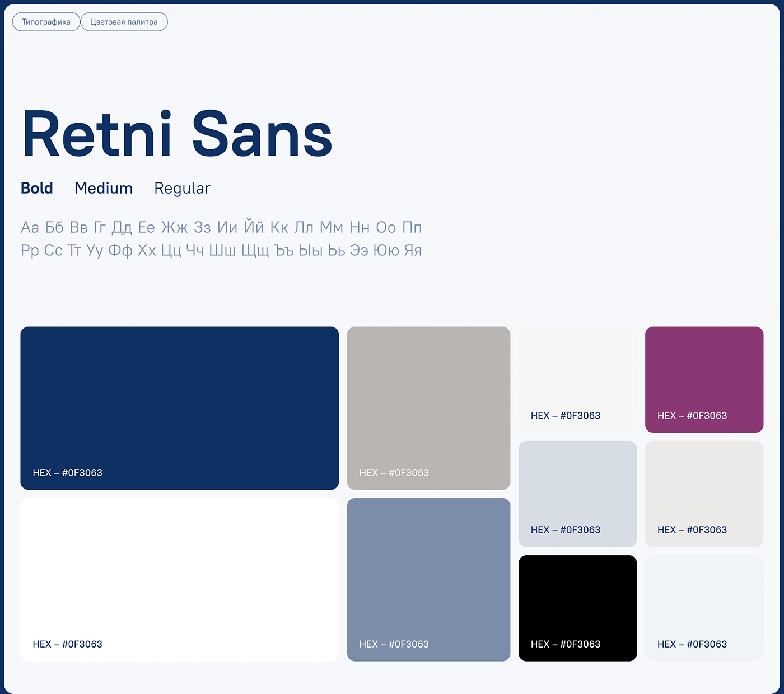This screenshot has width=784, height=694.
Task: Click the large white color swatch
Action: coord(180,579)
